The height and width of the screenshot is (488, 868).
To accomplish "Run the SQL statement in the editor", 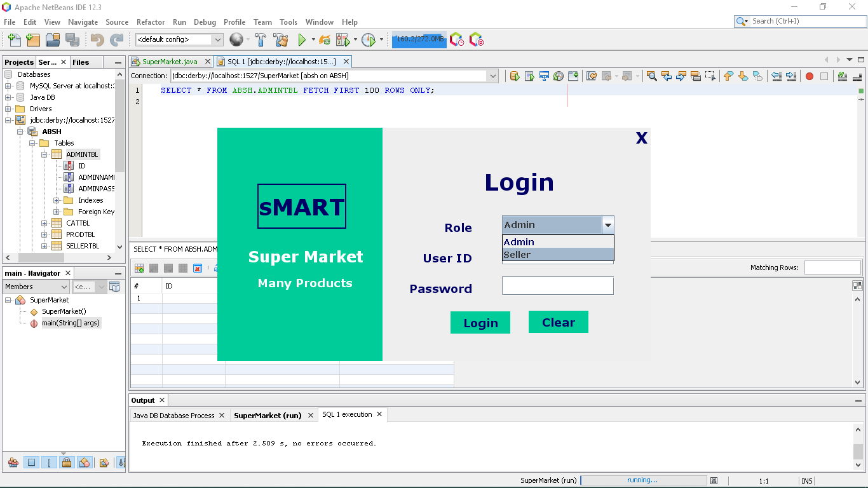I will (x=515, y=76).
